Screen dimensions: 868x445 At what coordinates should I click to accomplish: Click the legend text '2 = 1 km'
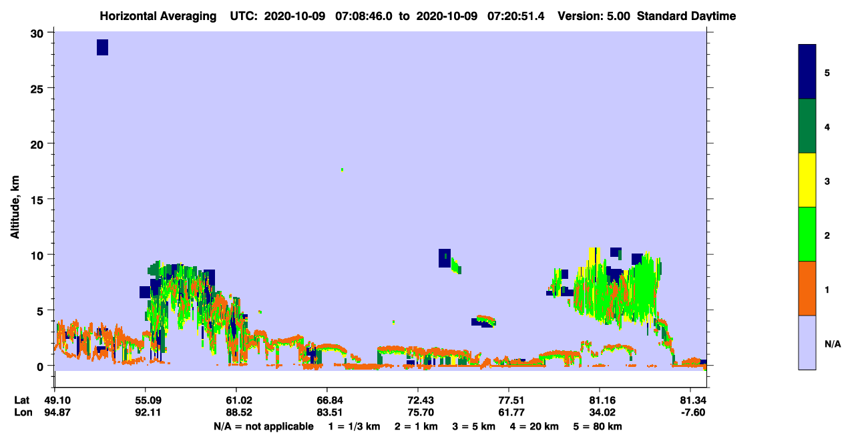(417, 426)
